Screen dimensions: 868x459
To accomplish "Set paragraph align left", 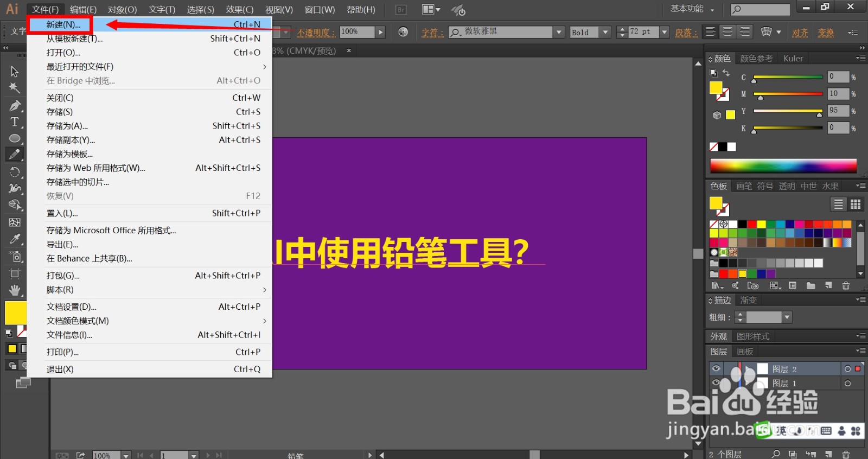I will point(710,32).
